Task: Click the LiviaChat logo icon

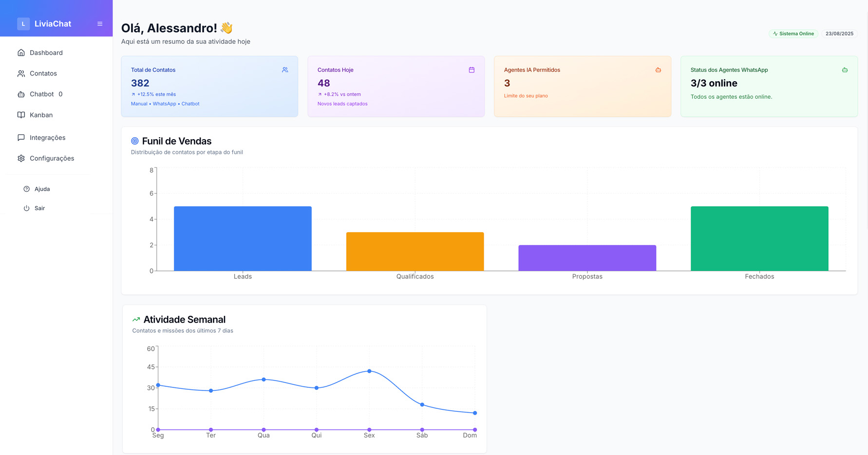Action: 23,24
